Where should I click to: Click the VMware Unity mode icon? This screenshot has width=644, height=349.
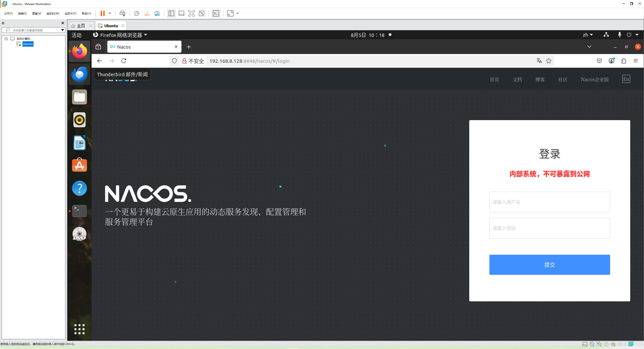point(202,13)
